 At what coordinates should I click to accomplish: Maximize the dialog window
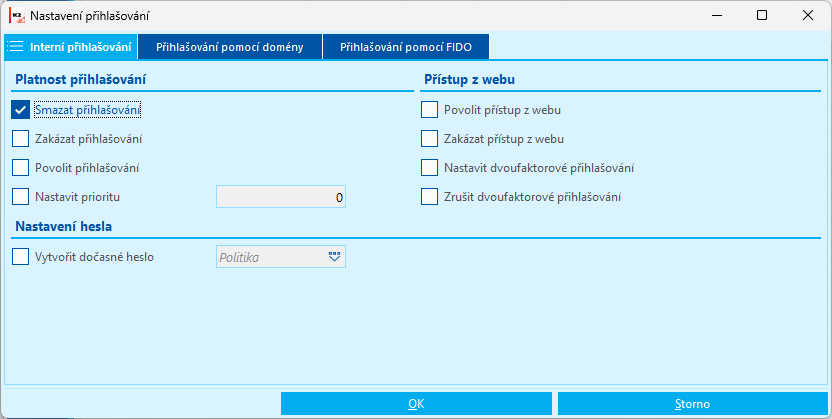[x=762, y=16]
